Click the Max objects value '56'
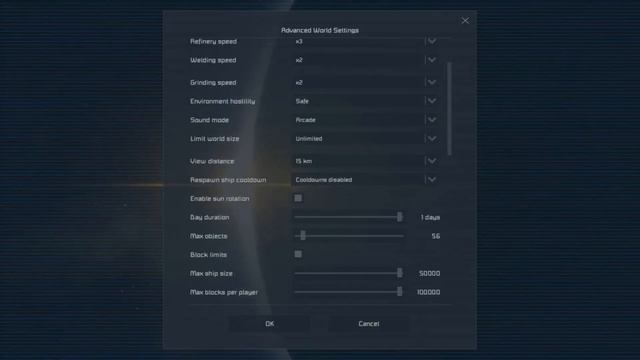Screen dimensions: 640x360 [x=436, y=236]
